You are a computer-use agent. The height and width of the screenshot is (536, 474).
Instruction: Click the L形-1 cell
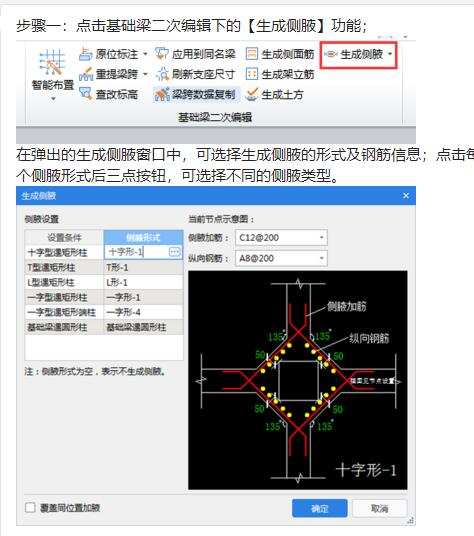click(x=143, y=282)
